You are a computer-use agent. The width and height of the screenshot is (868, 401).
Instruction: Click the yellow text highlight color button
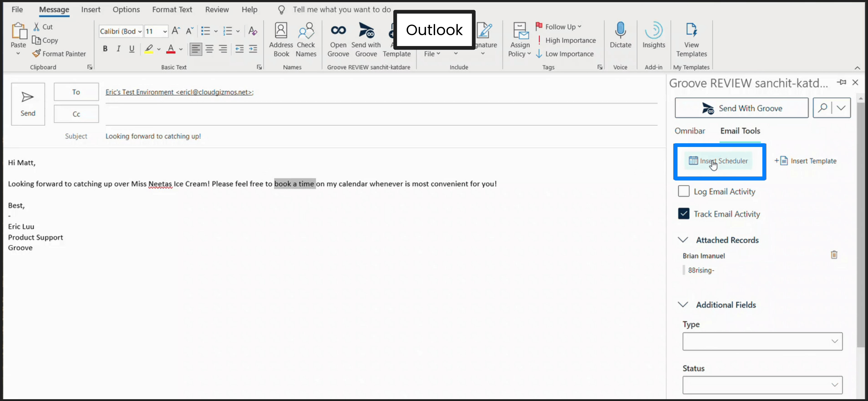click(149, 49)
